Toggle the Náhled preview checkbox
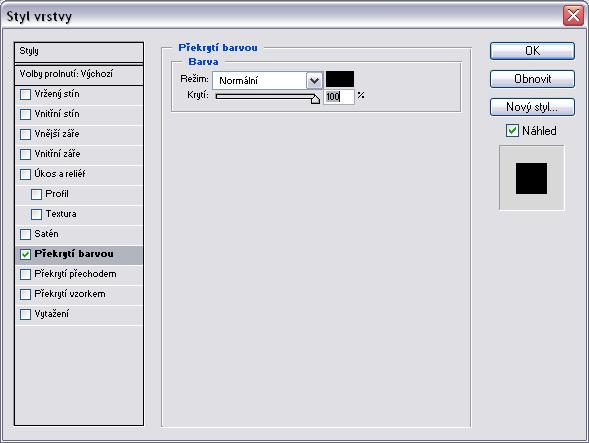The height and width of the screenshot is (443, 589). point(512,131)
